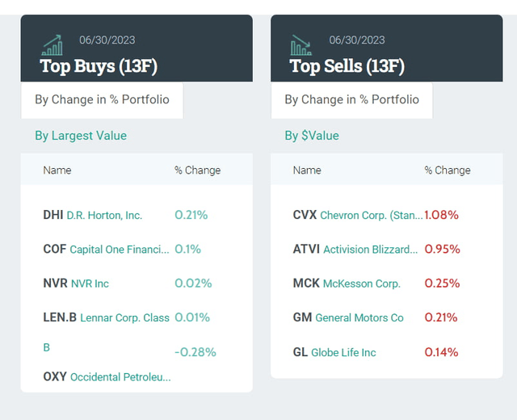Click the Activision Blizzard stock link
This screenshot has width=517, height=420.
point(370,250)
